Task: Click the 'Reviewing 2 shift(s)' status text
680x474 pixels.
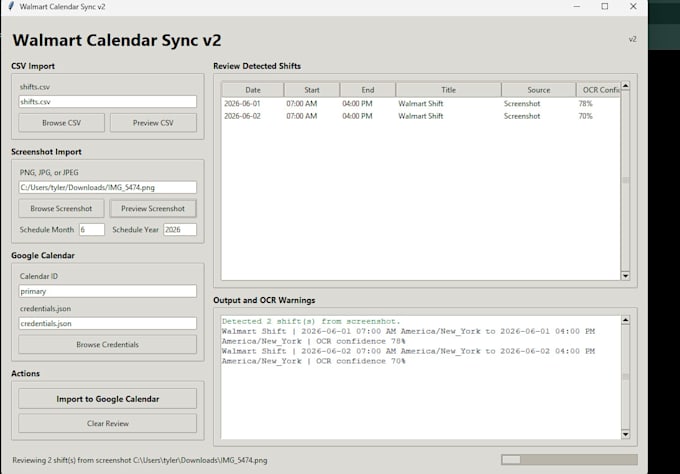Action: [x=140, y=460]
